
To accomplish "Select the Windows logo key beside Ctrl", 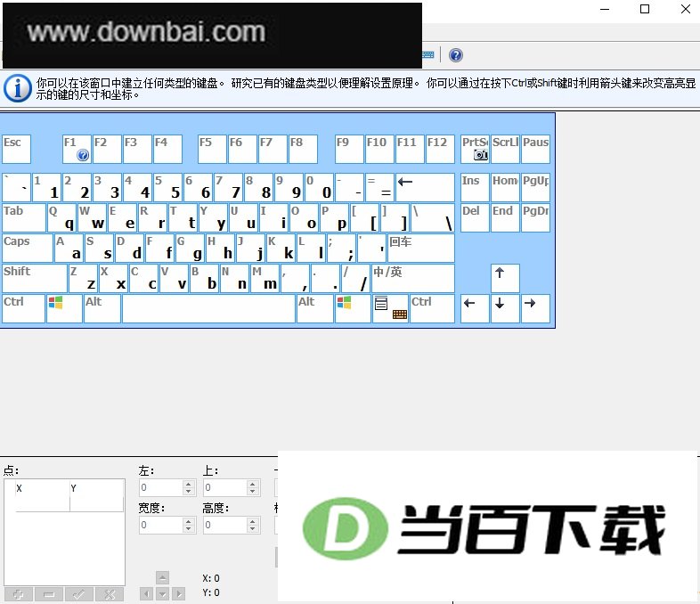I will [64, 308].
